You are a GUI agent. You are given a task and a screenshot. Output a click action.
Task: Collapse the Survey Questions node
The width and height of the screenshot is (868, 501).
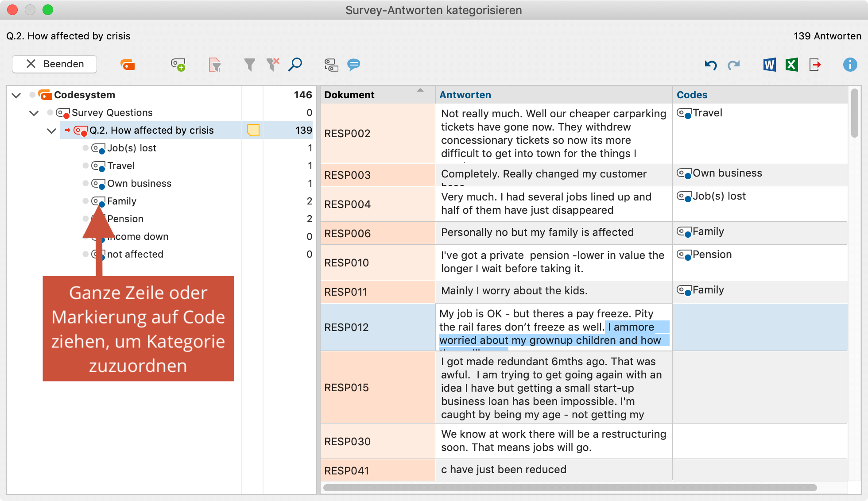click(x=34, y=113)
